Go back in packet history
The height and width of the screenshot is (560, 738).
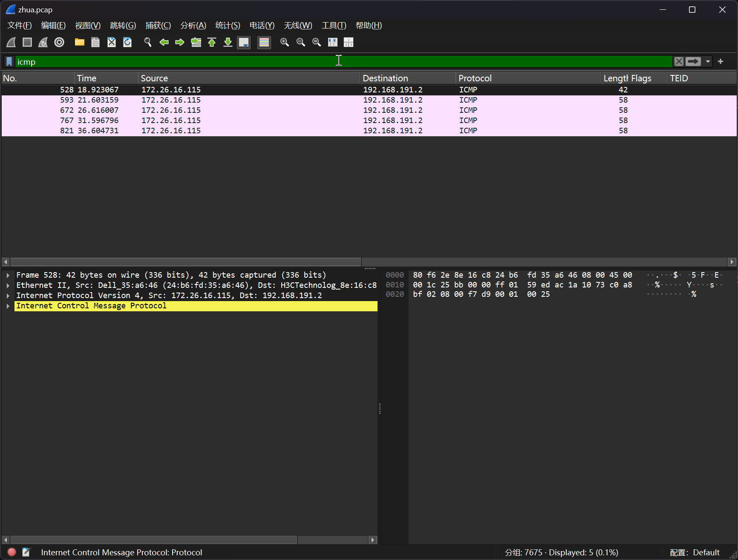[164, 42]
